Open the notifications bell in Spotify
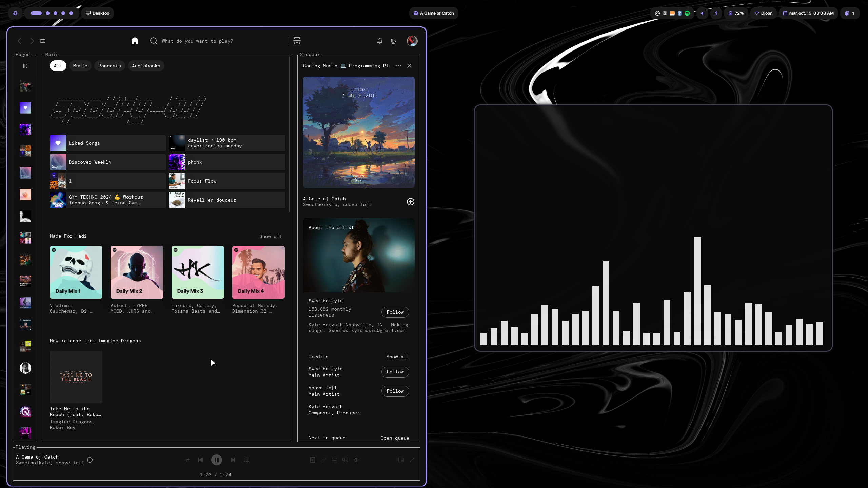This screenshot has height=488, width=868. (380, 41)
